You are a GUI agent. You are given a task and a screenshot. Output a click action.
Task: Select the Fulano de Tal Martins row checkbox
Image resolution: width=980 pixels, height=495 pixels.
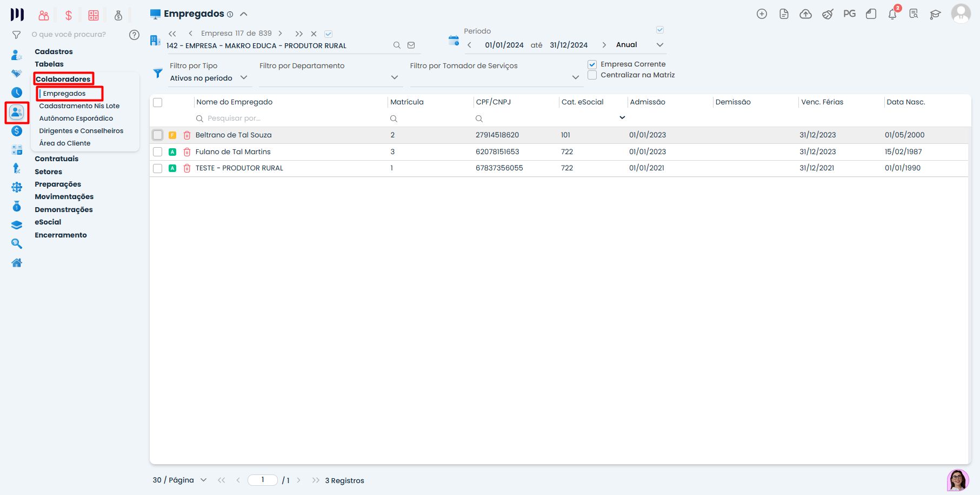pyautogui.click(x=158, y=152)
